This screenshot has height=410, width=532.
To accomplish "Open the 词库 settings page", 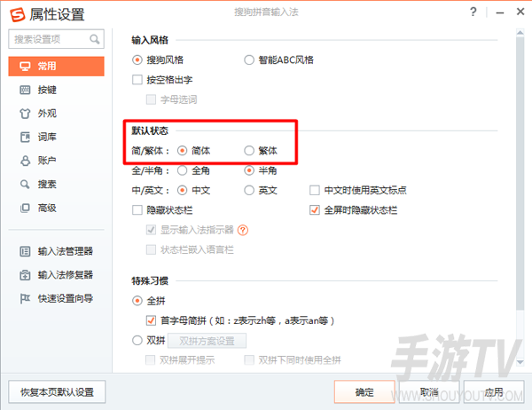I will point(56,138).
